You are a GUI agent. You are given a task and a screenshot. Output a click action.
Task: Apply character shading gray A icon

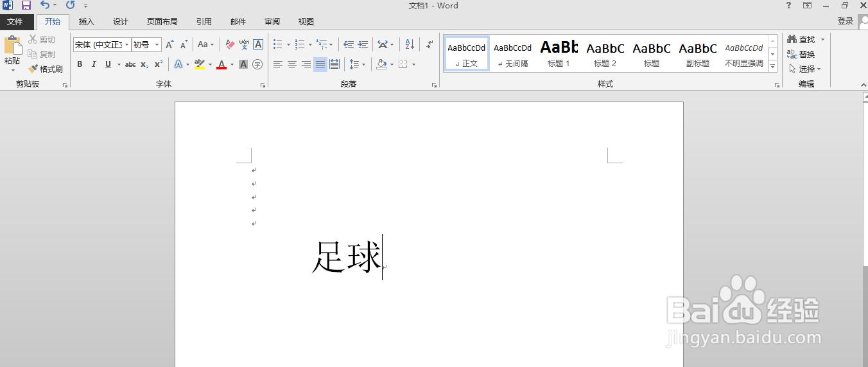243,64
